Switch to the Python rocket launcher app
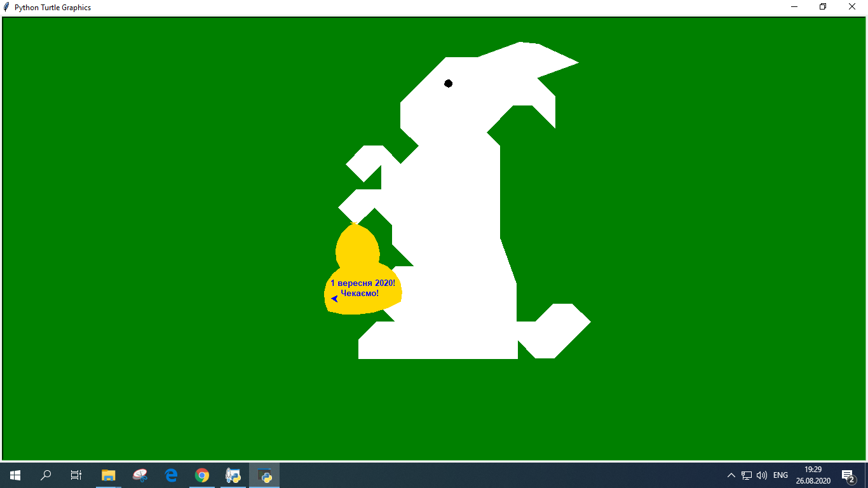868x488 pixels. coord(233,475)
